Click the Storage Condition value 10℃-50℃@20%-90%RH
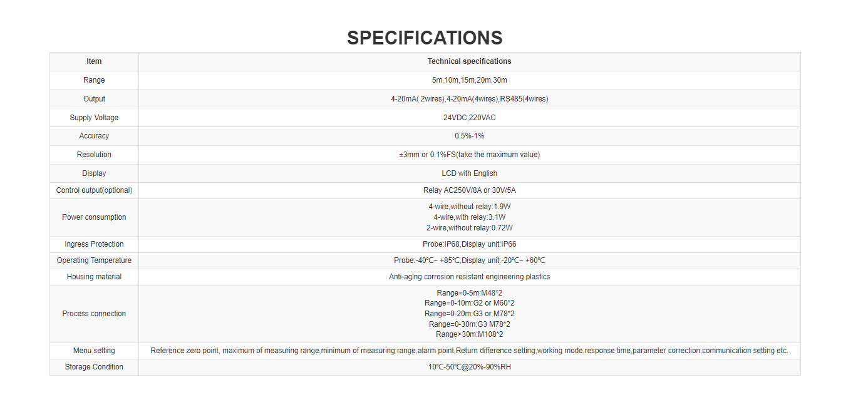This screenshot has height=407, width=868. (x=469, y=367)
